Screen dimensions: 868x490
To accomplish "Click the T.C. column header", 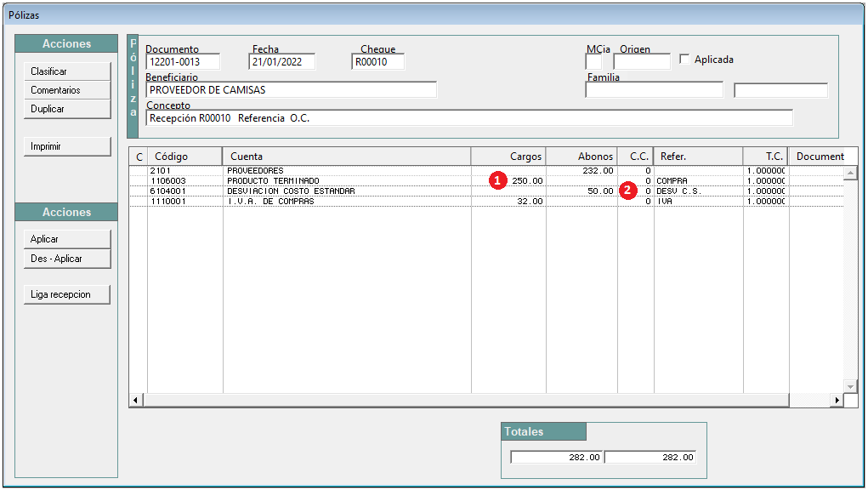I will click(x=766, y=157).
